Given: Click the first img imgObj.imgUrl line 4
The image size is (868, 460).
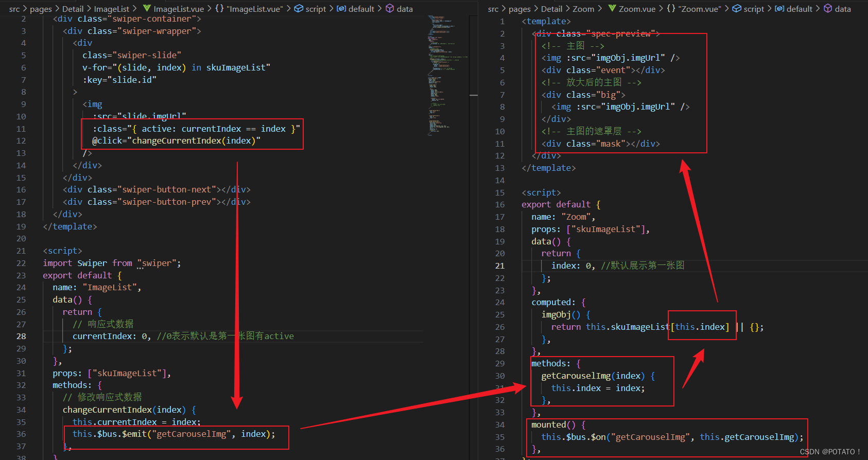Looking at the screenshot, I should [x=611, y=58].
